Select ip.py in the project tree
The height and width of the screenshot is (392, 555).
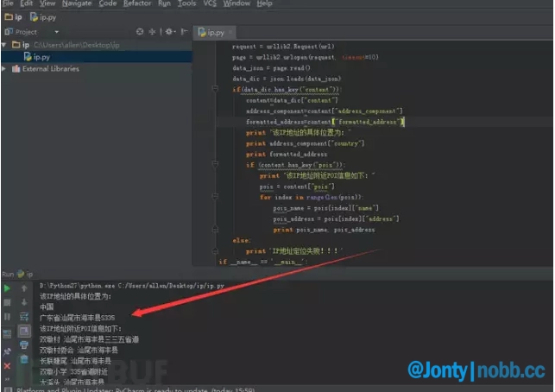[x=40, y=56]
